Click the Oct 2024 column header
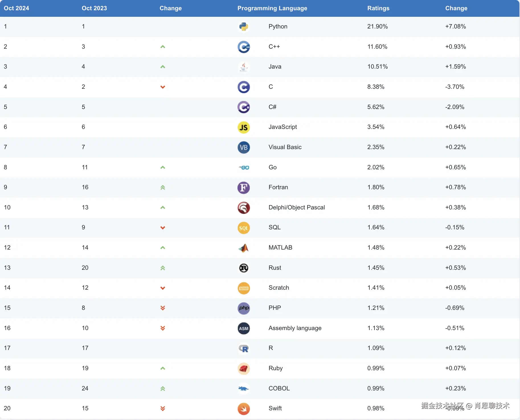The image size is (520, 420). pyautogui.click(x=17, y=8)
